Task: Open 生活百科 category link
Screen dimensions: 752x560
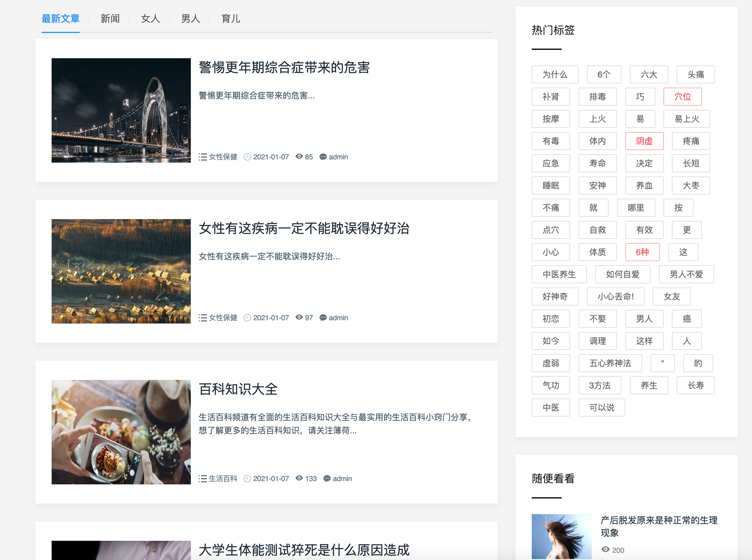Action: pyautogui.click(x=223, y=479)
